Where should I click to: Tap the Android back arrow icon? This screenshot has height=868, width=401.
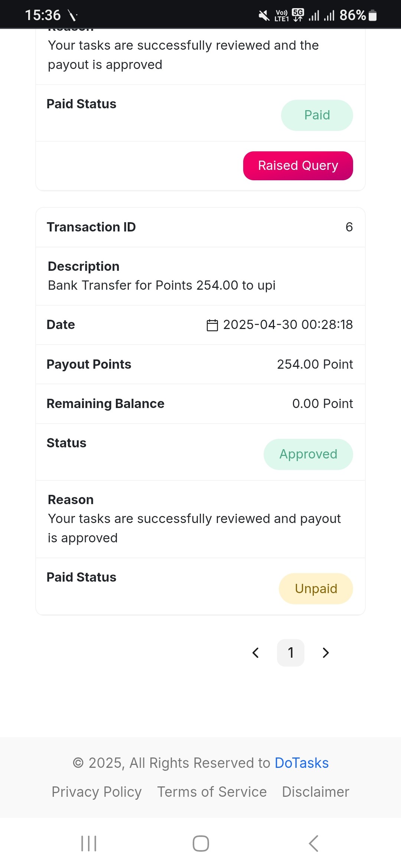coord(314,844)
